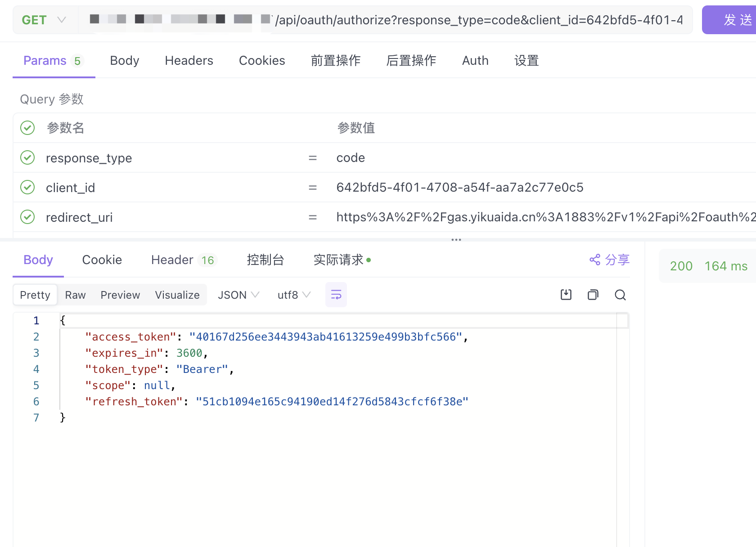Image resolution: width=756 pixels, height=547 pixels.
Task: Toggle the select-all checkbox beside 参数名
Action: (27, 128)
